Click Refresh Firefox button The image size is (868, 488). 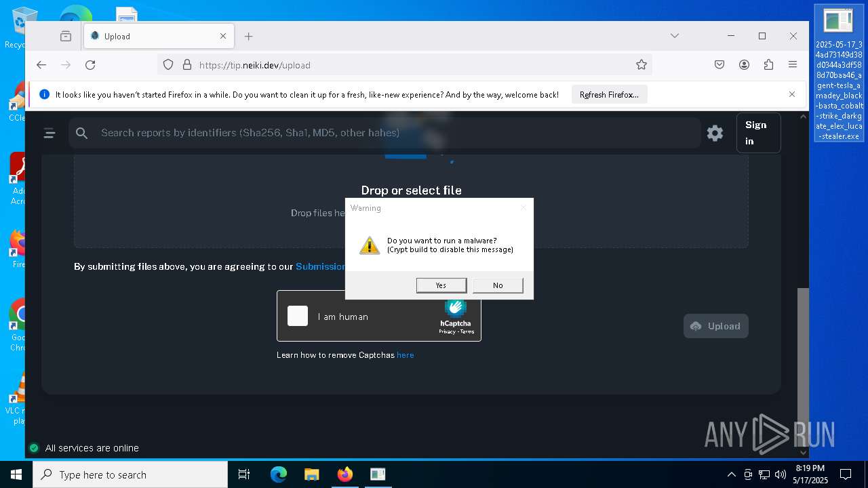pyautogui.click(x=609, y=95)
